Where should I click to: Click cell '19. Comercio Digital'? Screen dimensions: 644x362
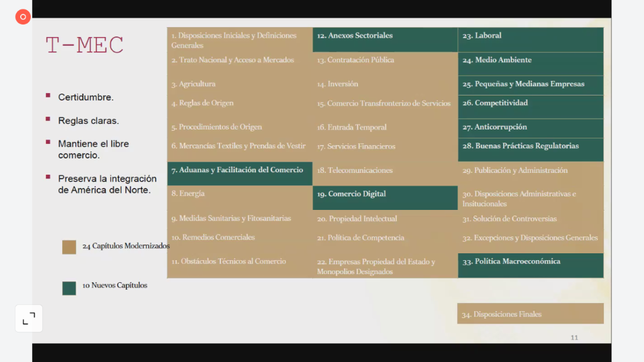(386, 198)
